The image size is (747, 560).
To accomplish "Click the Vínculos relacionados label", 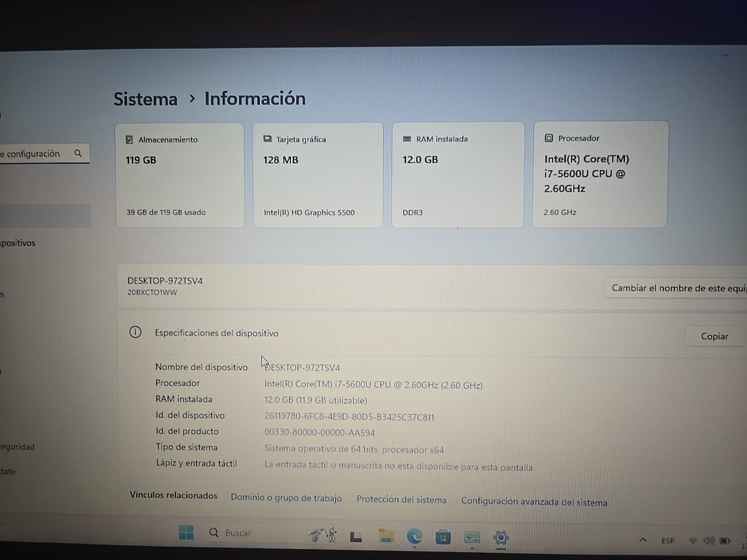I will (174, 495).
